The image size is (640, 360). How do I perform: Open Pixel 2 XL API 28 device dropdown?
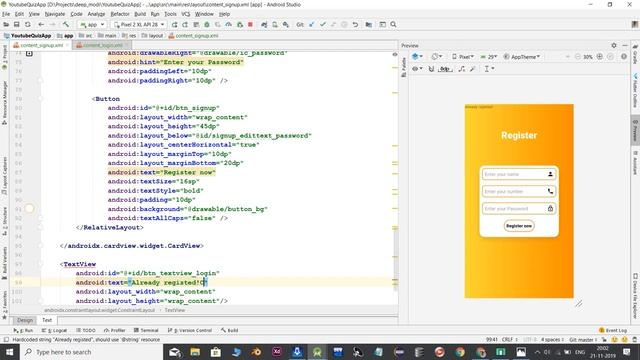(139, 24)
